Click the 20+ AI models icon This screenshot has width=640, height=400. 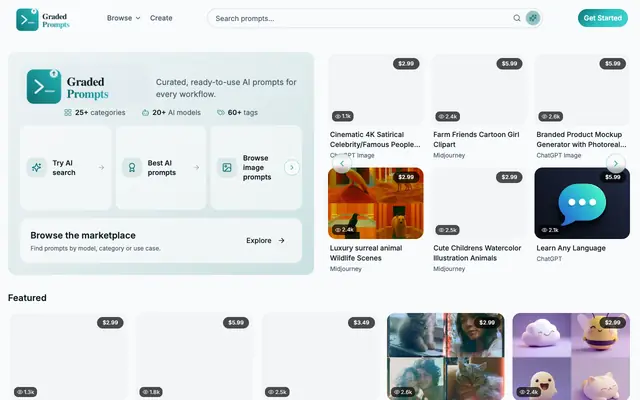(145, 112)
